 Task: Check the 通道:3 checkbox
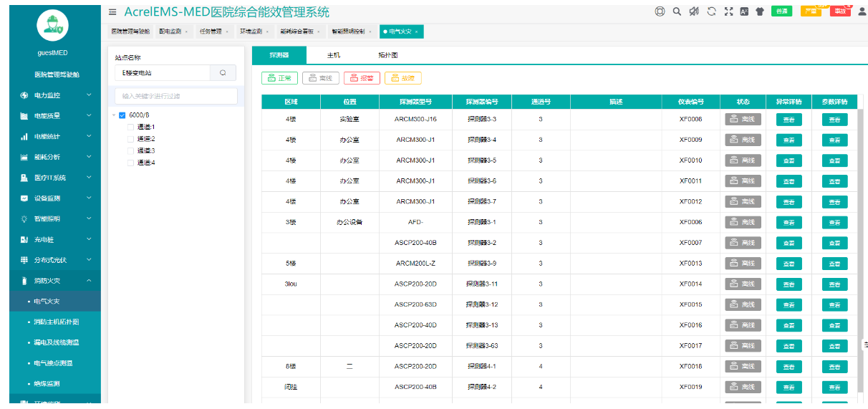130,151
